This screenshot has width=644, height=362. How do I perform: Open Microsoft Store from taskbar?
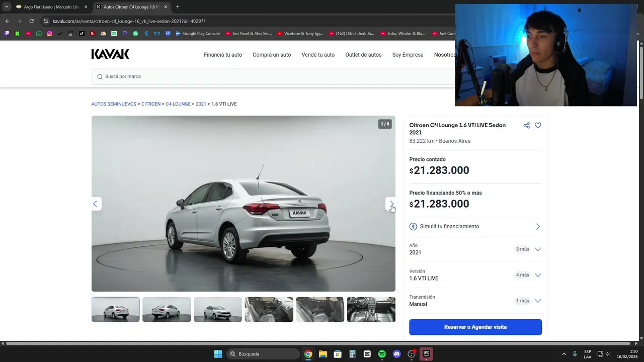(x=338, y=354)
